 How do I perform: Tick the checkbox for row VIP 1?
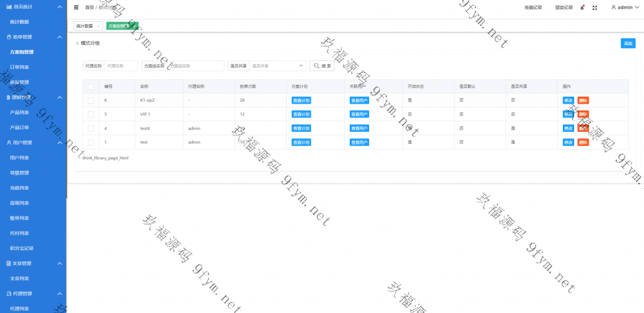click(91, 114)
